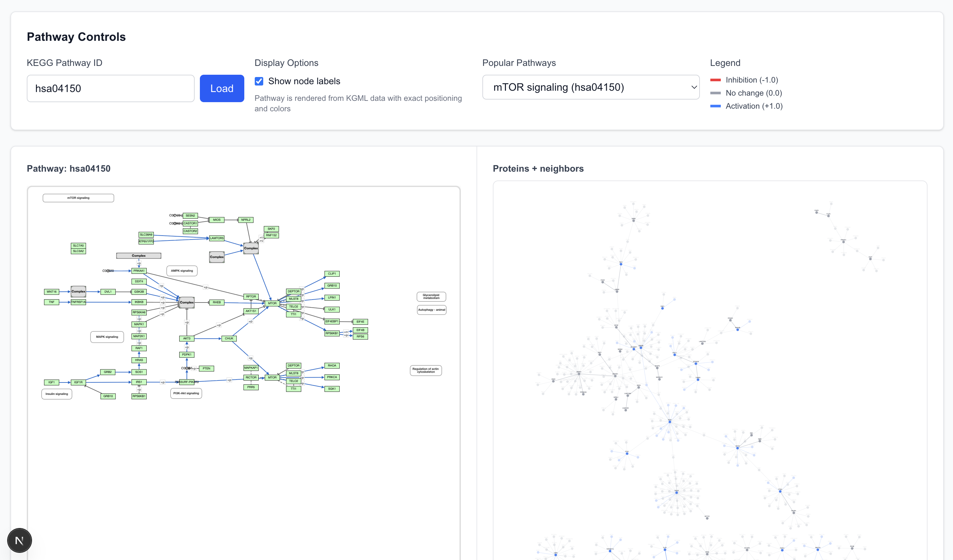Click the blue Load button
The height and width of the screenshot is (560, 953).
222,88
